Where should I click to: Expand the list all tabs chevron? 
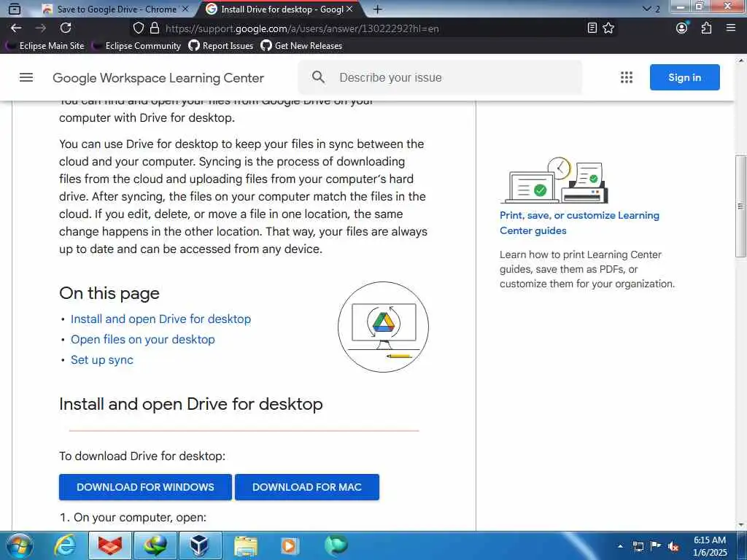click(646, 9)
